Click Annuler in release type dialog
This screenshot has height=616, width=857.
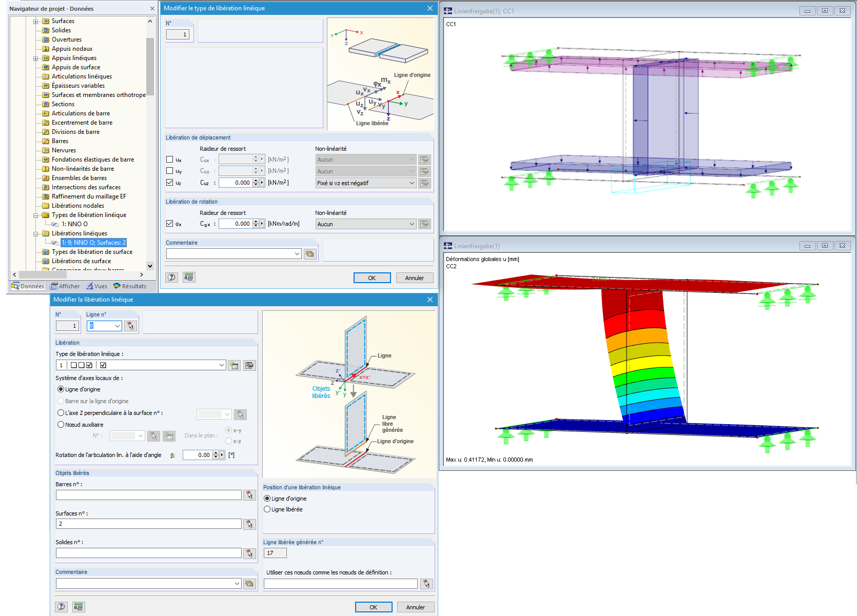pyautogui.click(x=415, y=278)
